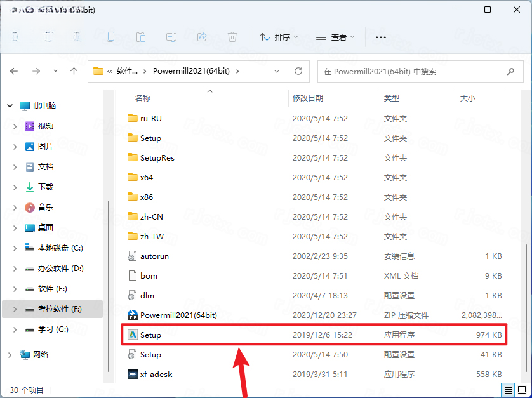Image resolution: width=532 pixels, height=398 pixels.
Task: Select the SetupRes folder
Action: click(x=157, y=158)
